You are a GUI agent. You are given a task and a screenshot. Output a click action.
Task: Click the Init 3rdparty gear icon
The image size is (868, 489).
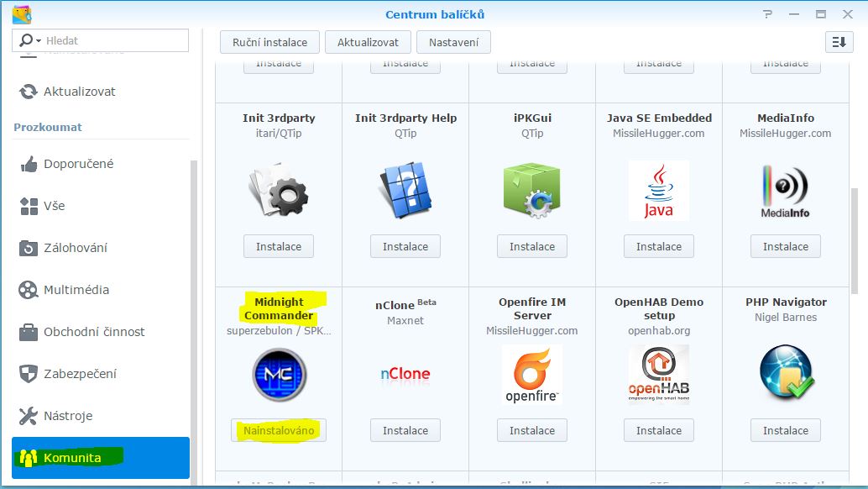[x=279, y=191]
